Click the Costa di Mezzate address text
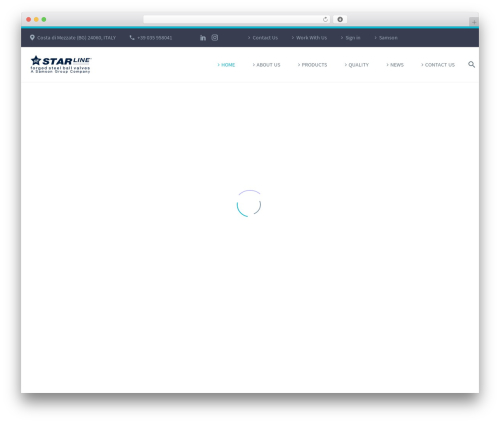Screen dimensions: 500x423 (x=77, y=38)
